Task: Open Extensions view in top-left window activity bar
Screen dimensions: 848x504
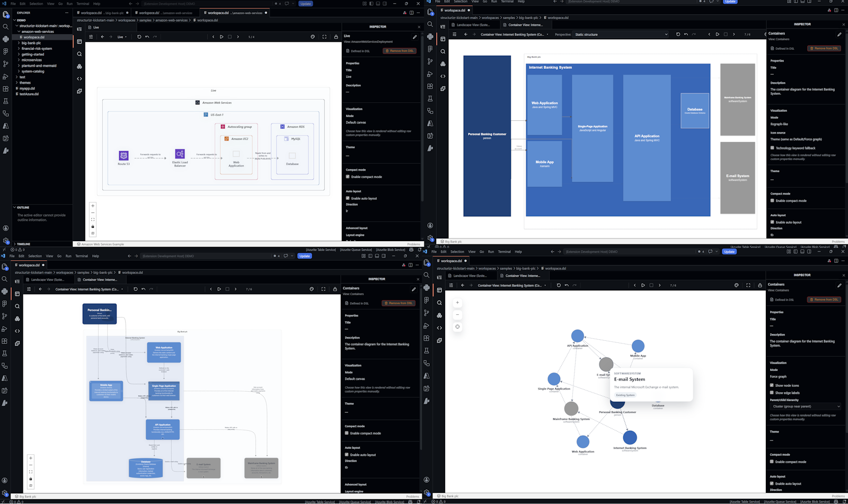Action: click(x=6, y=89)
